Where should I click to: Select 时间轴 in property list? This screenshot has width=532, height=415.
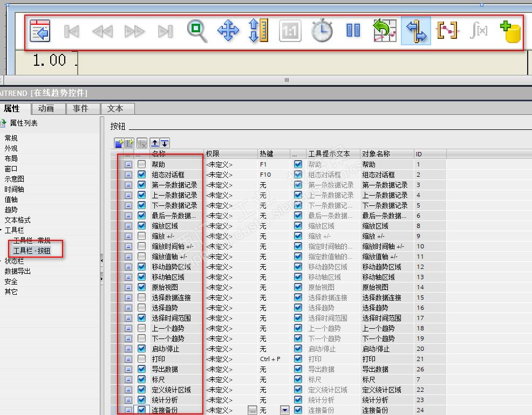[14, 189]
